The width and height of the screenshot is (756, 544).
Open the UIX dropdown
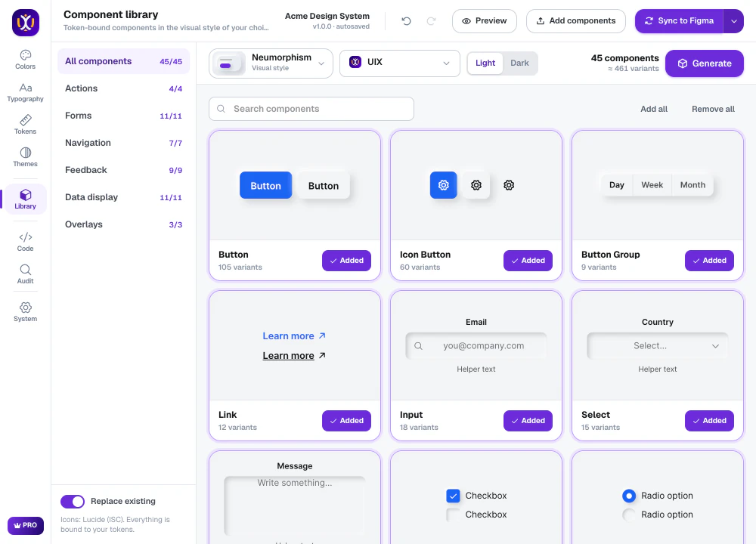pyautogui.click(x=400, y=63)
